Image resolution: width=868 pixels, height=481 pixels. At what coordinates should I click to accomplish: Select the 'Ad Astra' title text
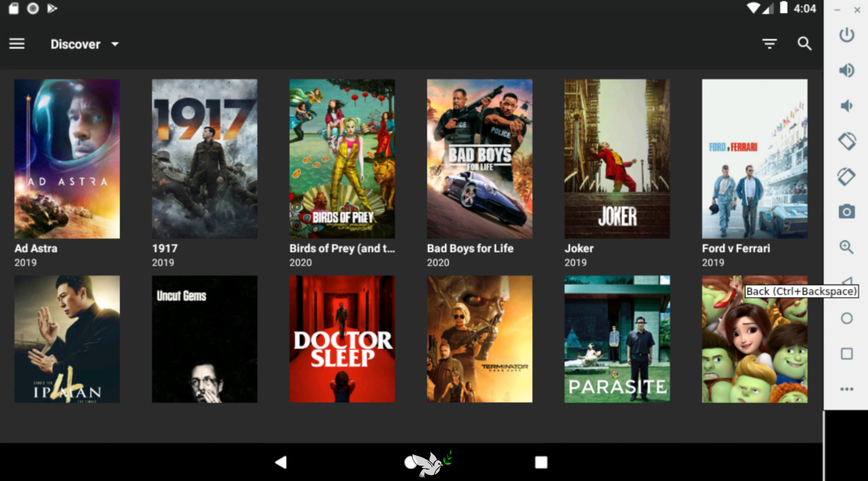(36, 248)
